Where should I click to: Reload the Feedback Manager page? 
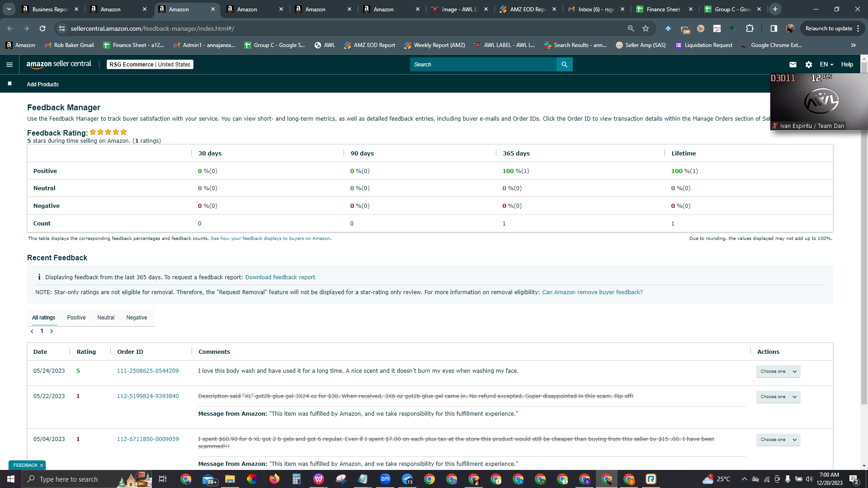(42, 28)
